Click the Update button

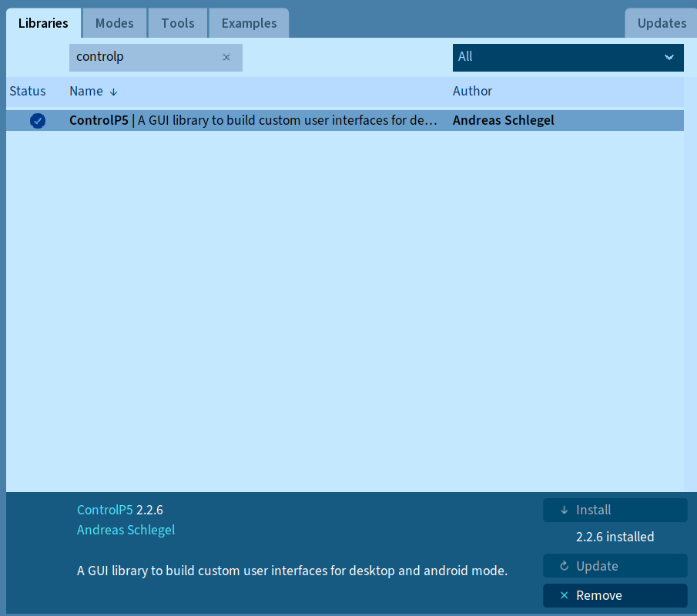(615, 566)
